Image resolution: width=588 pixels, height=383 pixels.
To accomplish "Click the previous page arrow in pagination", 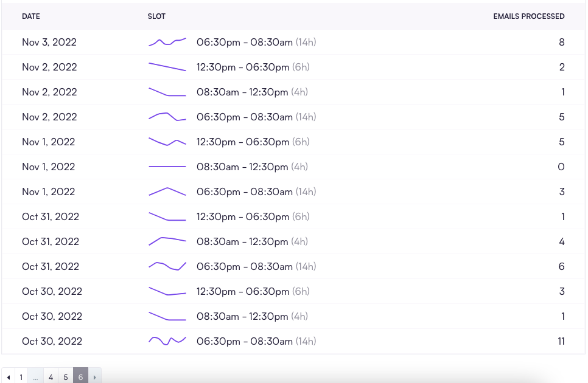I will [7, 377].
